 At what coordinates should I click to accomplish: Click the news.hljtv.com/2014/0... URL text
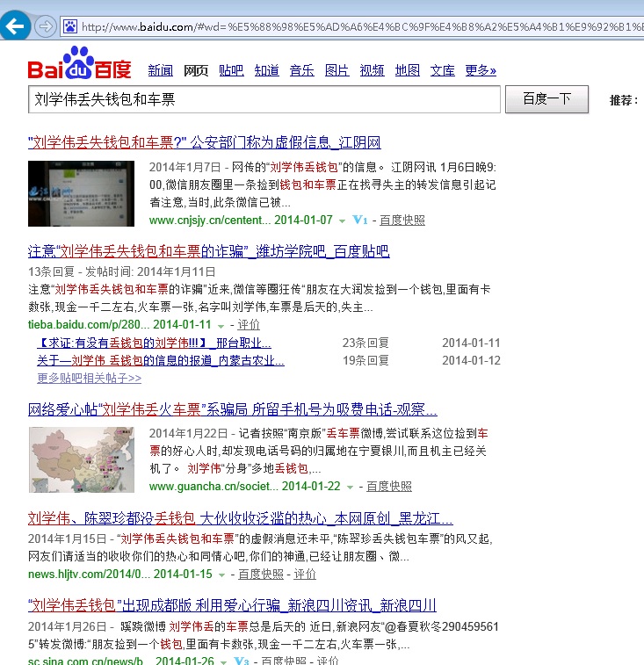[89, 574]
